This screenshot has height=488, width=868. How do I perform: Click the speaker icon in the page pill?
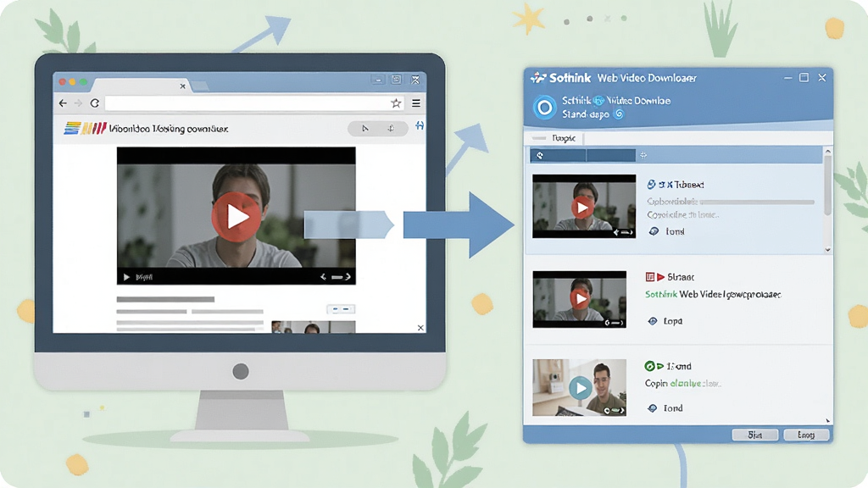[x=391, y=129]
